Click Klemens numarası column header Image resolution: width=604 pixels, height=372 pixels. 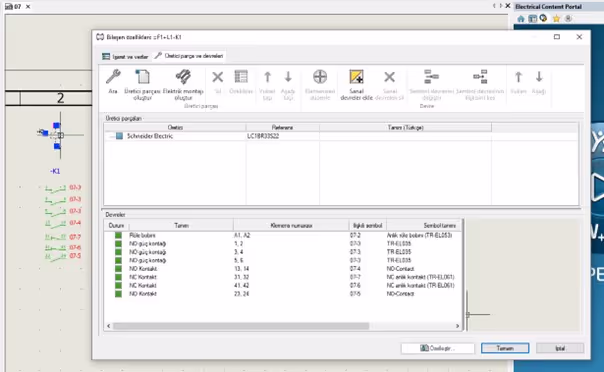point(291,226)
